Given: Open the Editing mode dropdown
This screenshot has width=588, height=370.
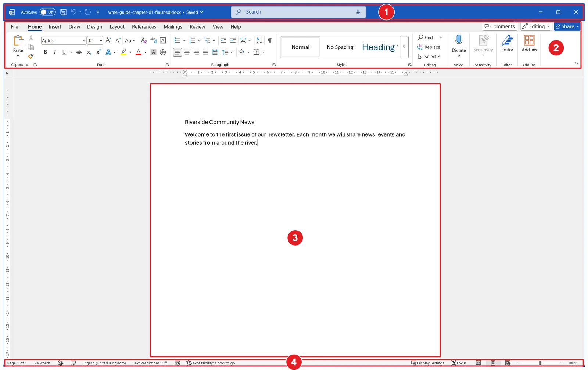Looking at the screenshot, I should 535,26.
